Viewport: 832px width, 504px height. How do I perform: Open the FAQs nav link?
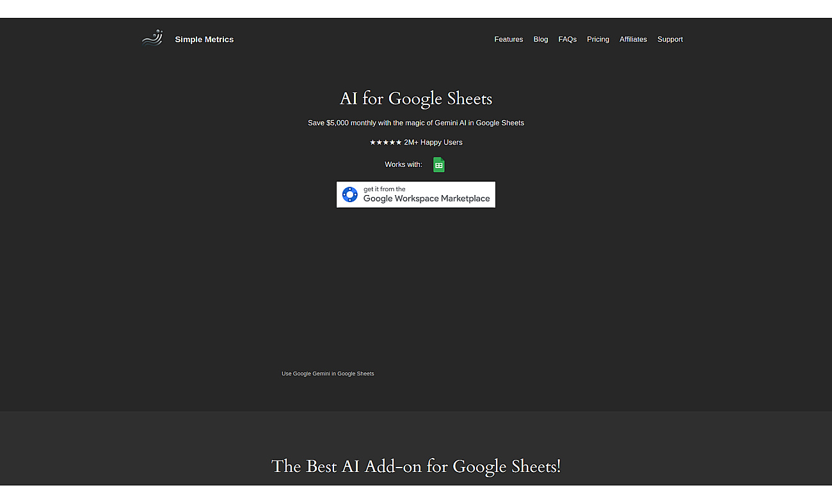click(568, 40)
